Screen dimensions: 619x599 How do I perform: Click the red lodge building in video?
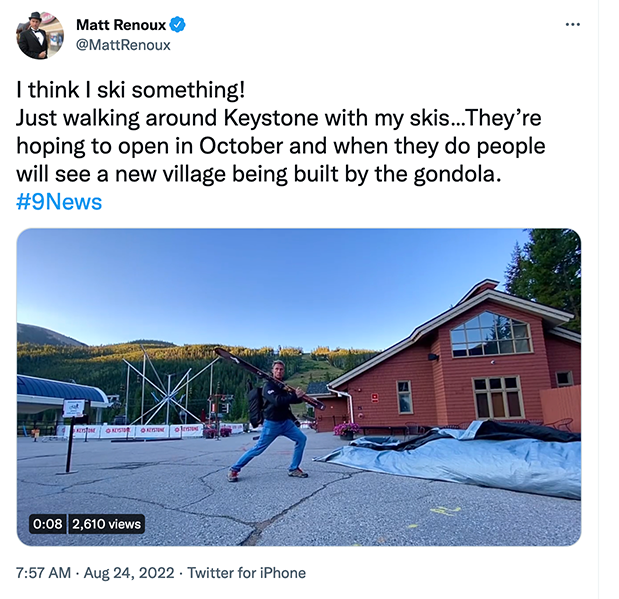tap(470, 370)
